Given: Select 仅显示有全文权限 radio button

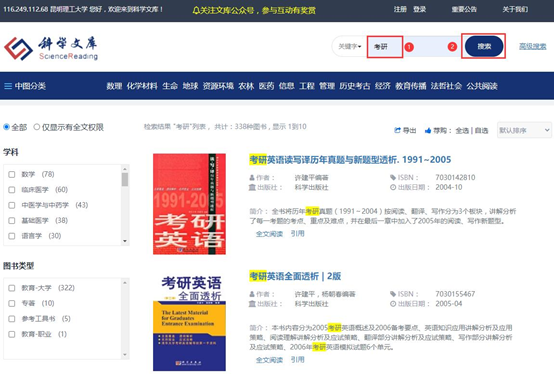Looking at the screenshot, I should [x=37, y=127].
